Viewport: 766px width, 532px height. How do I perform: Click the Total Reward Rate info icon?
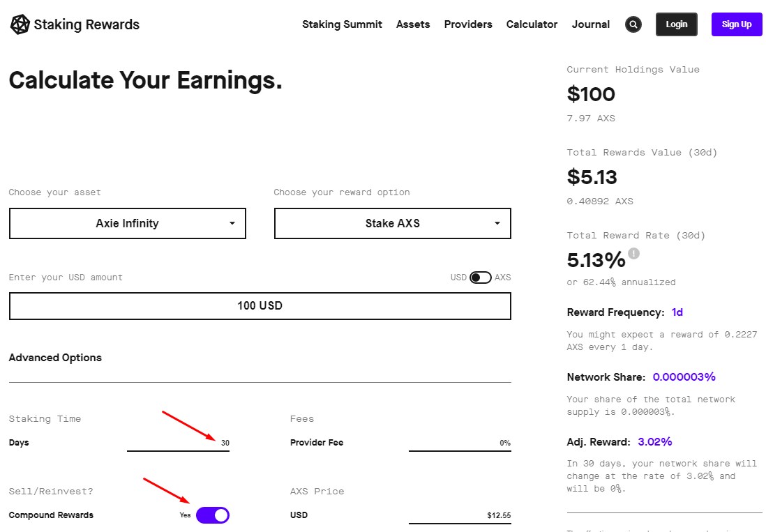633,253
